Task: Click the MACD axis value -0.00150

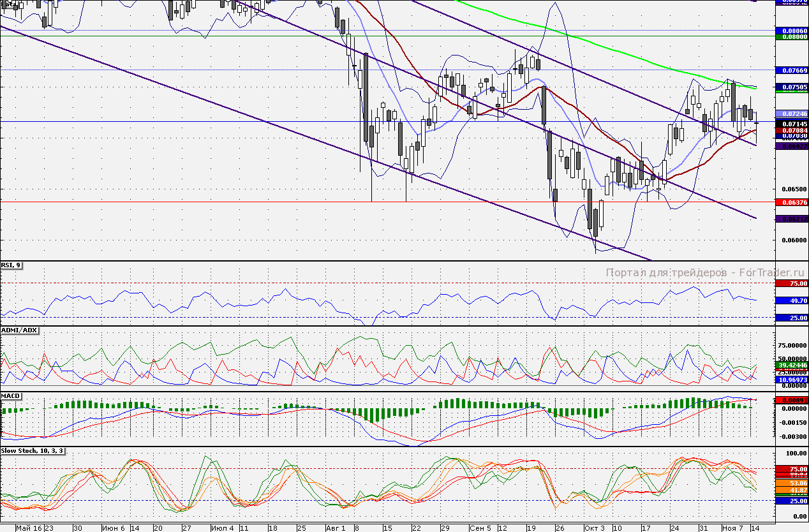Action: [x=792, y=422]
